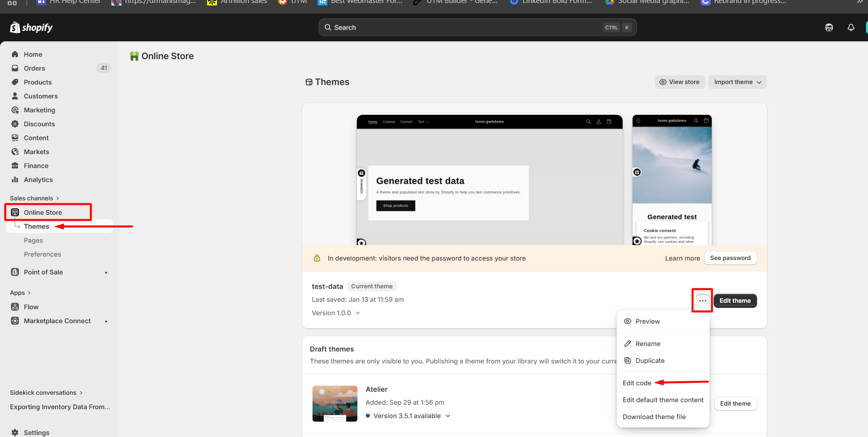Click the notification bell icon
This screenshot has height=437, width=868.
pyautogui.click(x=851, y=28)
